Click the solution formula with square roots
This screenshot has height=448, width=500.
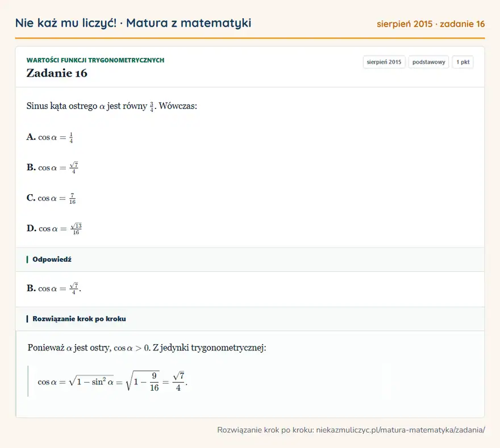(113, 381)
